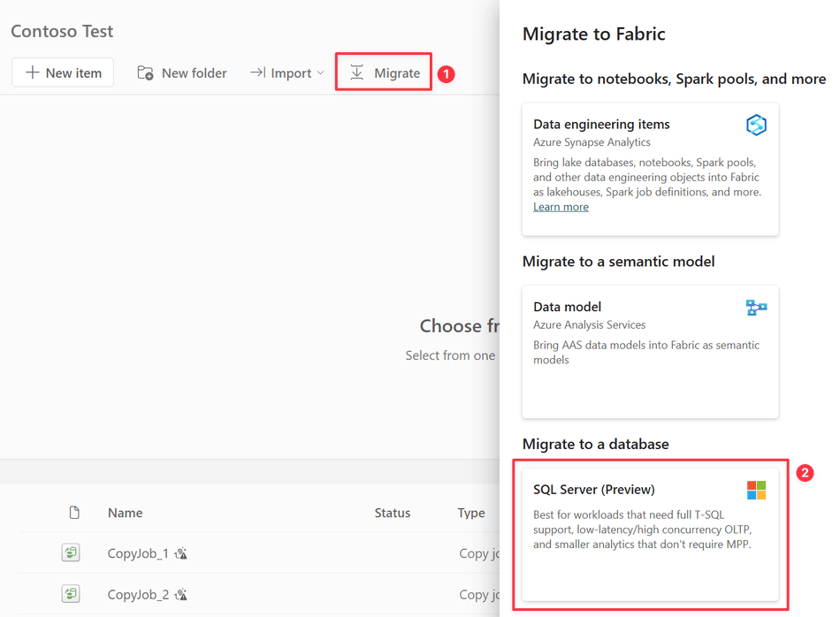Click the New folder icon
The image size is (840, 617).
145,72
